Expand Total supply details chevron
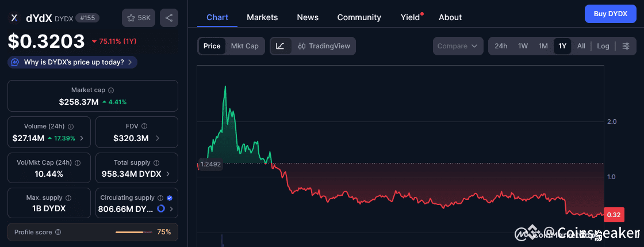 168,174
